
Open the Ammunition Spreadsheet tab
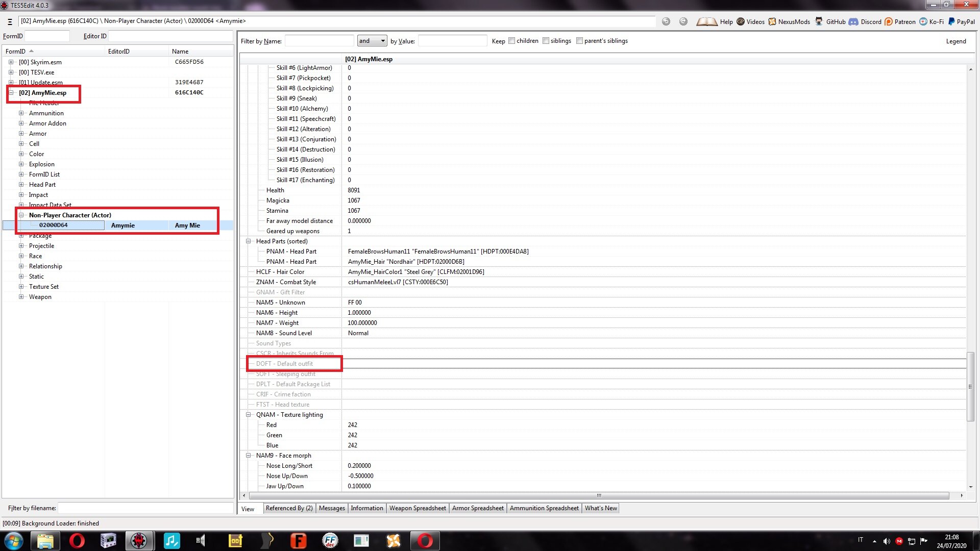point(544,508)
